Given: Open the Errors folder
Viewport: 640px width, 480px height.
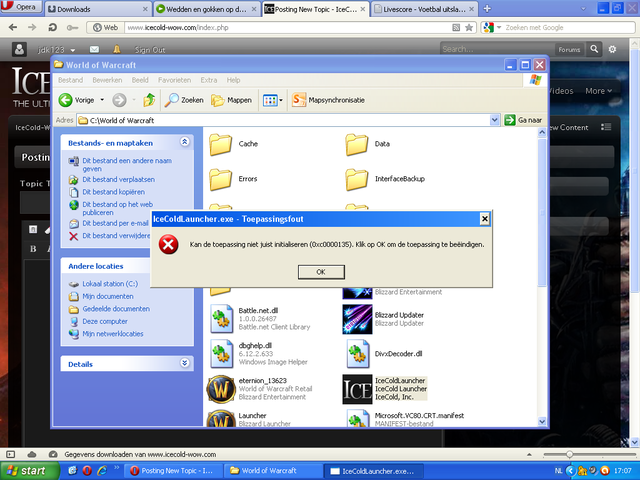Looking at the screenshot, I should (221, 179).
